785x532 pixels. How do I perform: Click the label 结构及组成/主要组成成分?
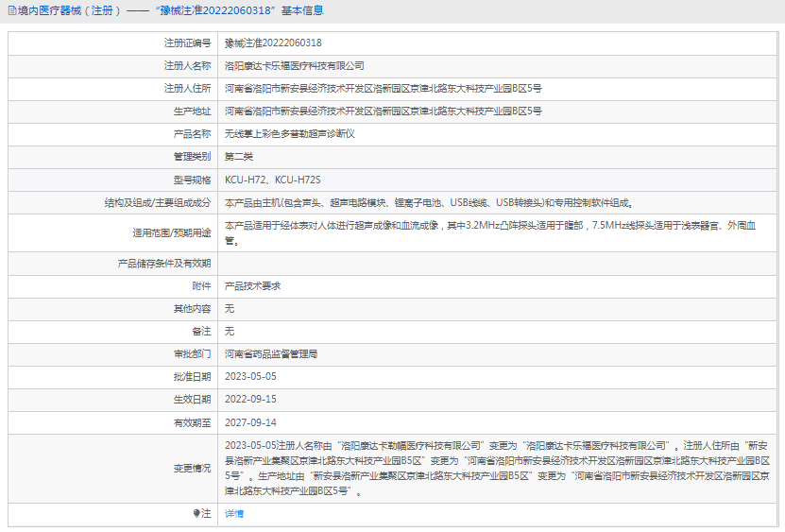coord(158,203)
